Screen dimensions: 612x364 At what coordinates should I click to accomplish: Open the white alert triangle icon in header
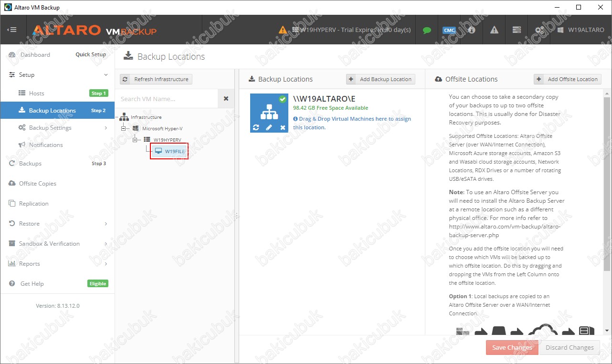click(x=494, y=30)
